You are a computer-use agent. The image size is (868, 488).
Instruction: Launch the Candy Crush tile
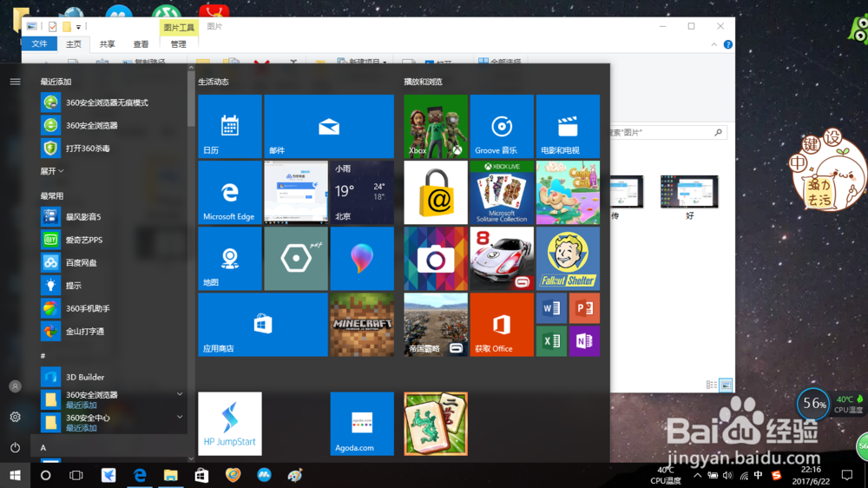(x=568, y=192)
